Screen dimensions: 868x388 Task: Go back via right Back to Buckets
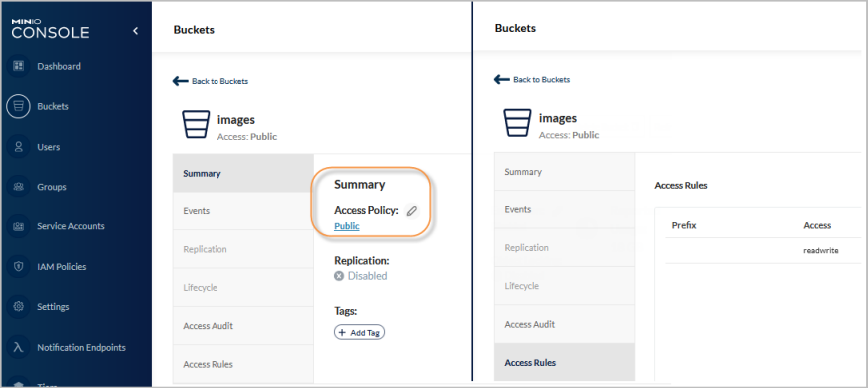coord(532,79)
